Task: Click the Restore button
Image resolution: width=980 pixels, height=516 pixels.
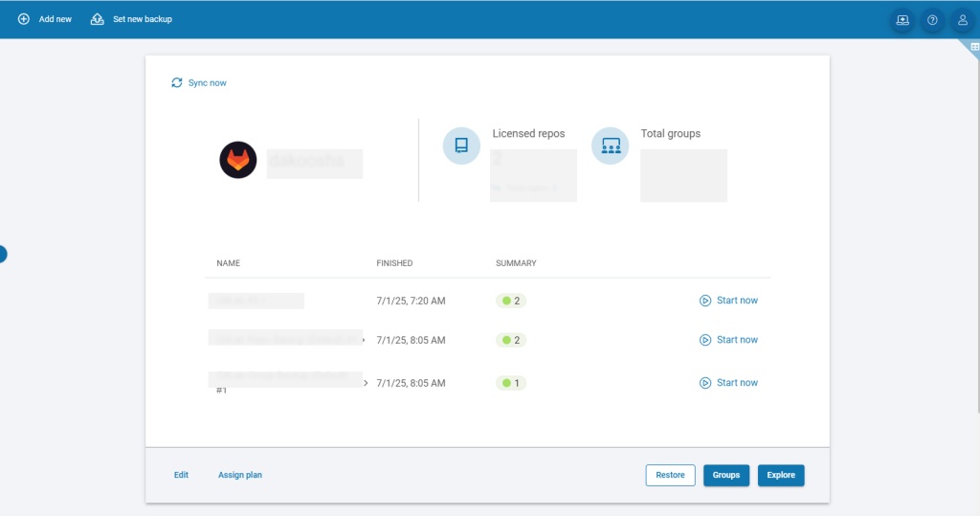Action: (x=670, y=476)
